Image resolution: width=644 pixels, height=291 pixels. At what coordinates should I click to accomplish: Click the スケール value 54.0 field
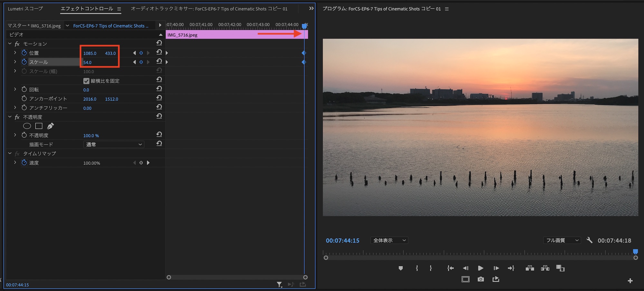(x=87, y=62)
